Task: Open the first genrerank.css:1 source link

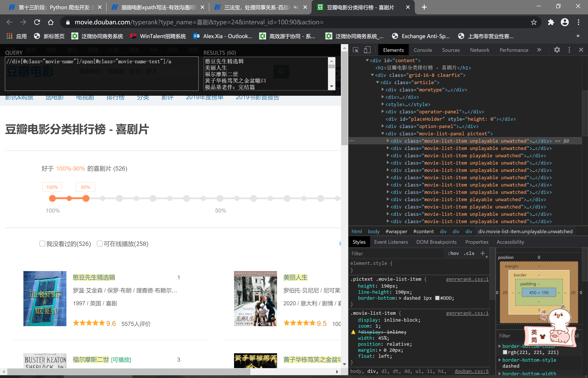Action: click(467, 279)
